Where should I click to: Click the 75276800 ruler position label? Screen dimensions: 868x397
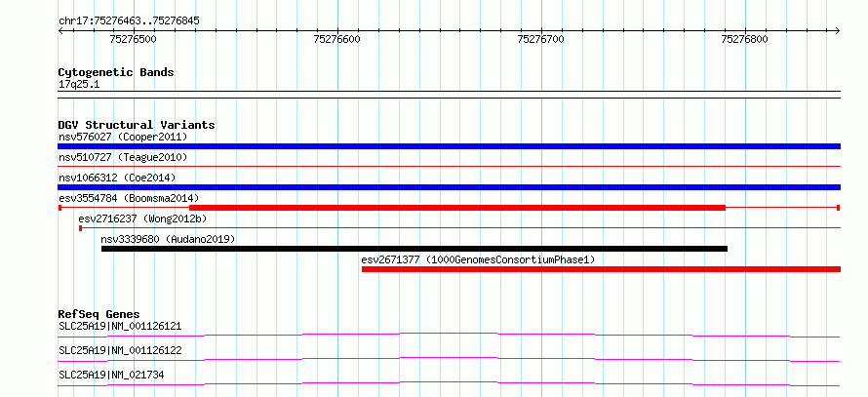coord(744,39)
